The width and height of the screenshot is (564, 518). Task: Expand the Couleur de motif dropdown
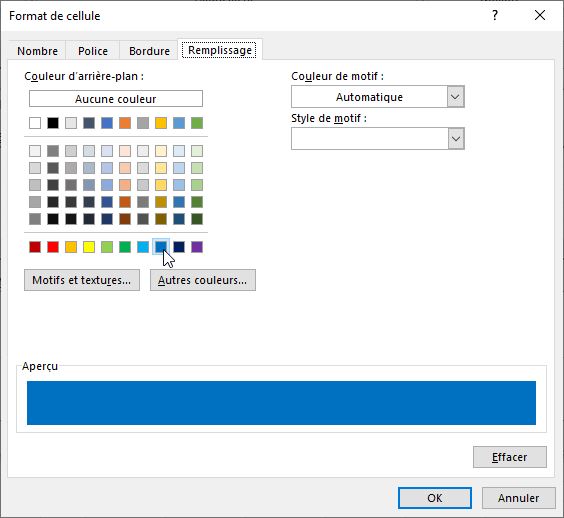coord(455,97)
